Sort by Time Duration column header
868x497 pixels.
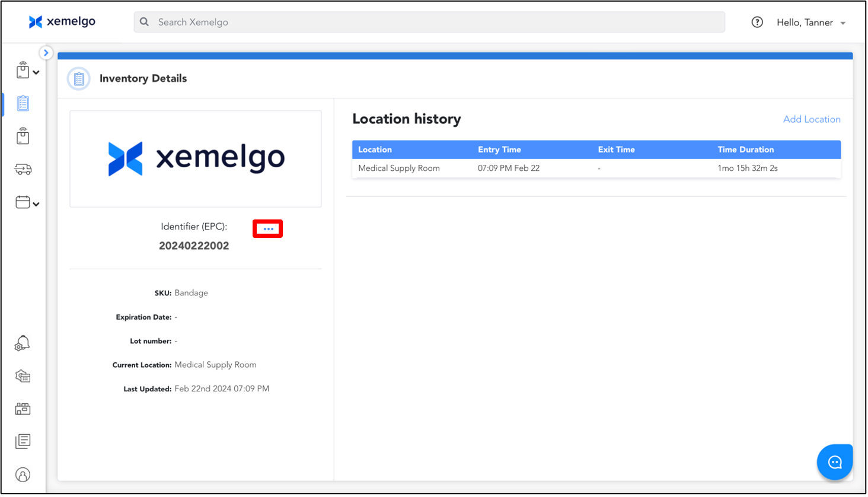[745, 149]
